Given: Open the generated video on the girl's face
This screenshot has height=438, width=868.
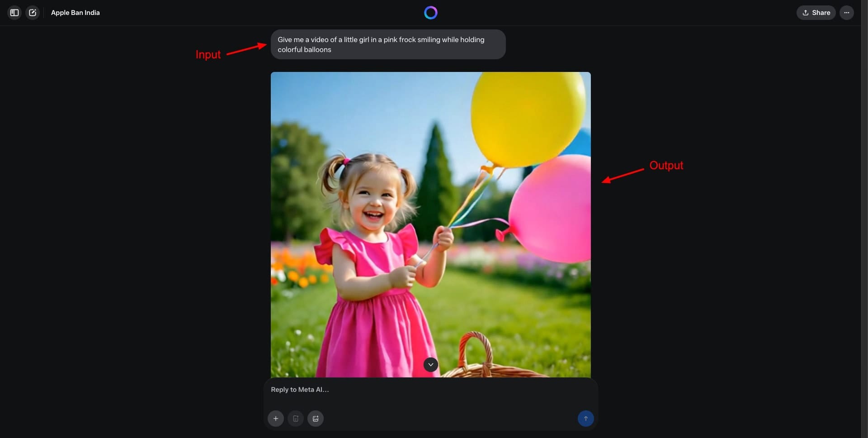Looking at the screenshot, I should (x=373, y=199).
